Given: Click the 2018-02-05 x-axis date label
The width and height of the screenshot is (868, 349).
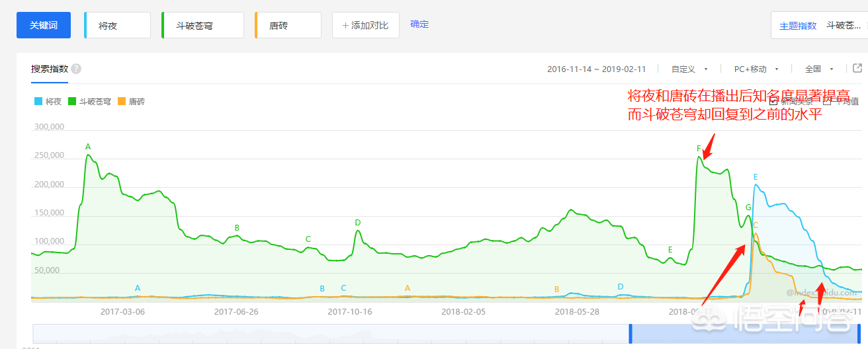Looking at the screenshot, I should (463, 311).
